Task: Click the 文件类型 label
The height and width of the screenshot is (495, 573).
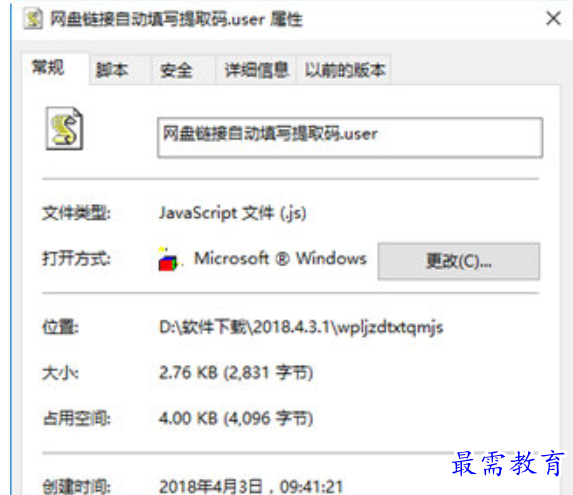Action: (x=76, y=213)
